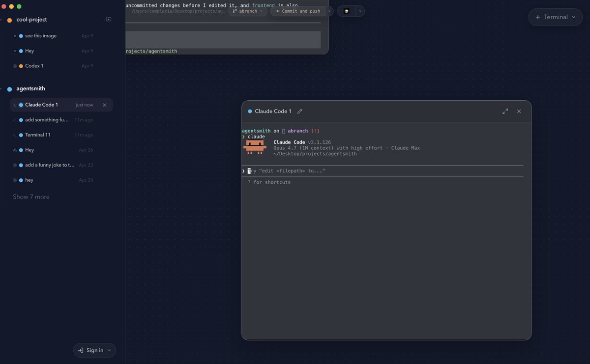Click Commit and push button
590x364 pixels.
pyautogui.click(x=298, y=11)
